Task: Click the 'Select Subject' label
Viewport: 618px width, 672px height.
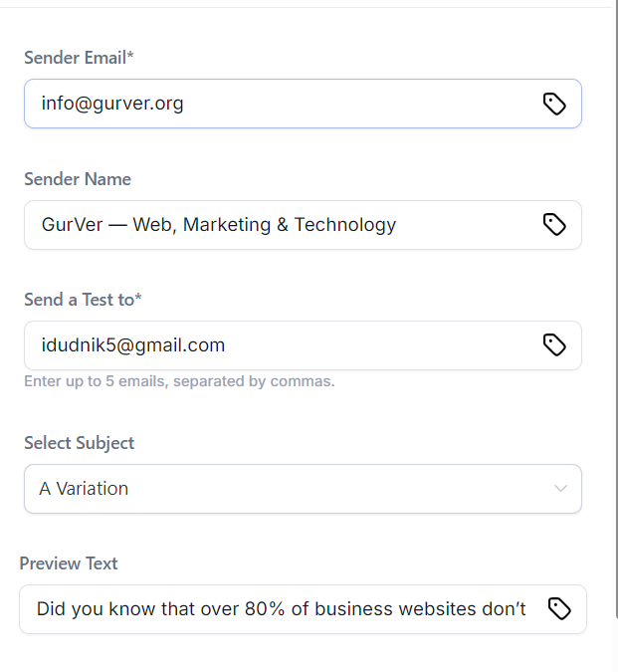Action: pyautogui.click(x=79, y=443)
